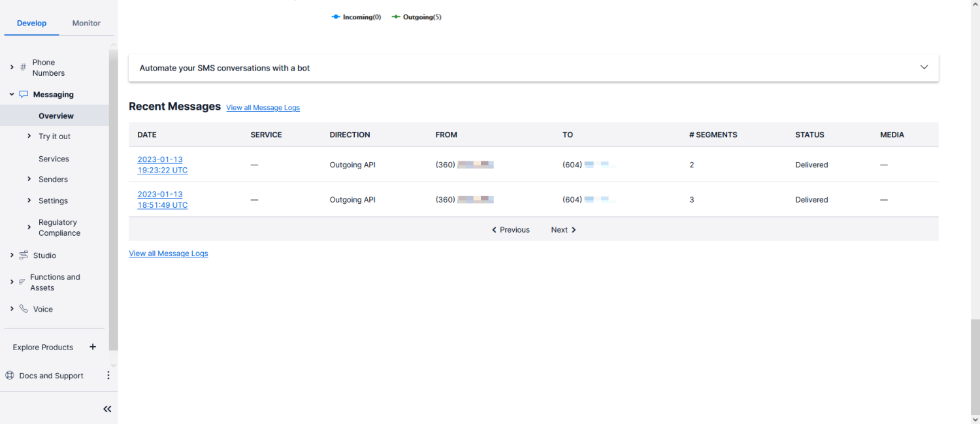Image resolution: width=980 pixels, height=424 pixels.
Task: Click the Next pagination button
Action: coord(563,230)
